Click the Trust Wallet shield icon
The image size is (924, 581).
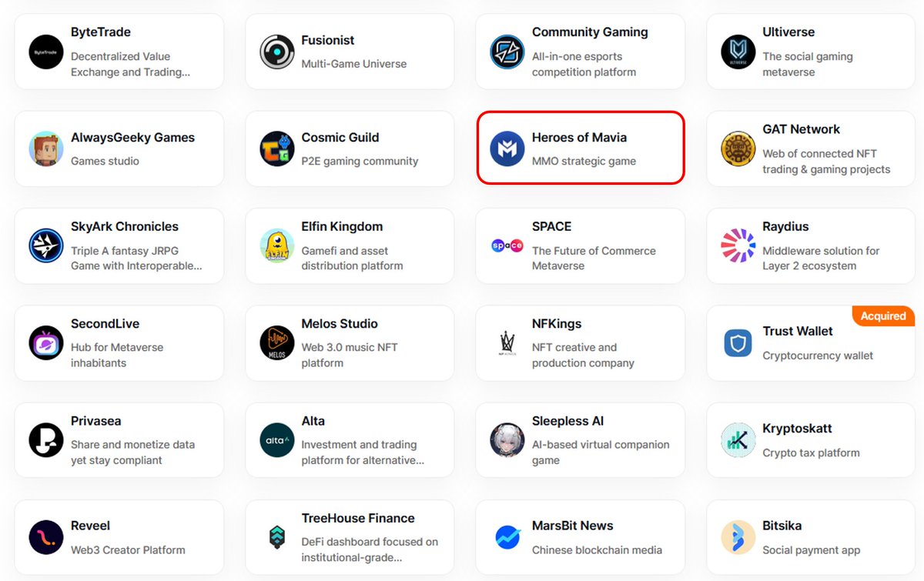point(738,342)
